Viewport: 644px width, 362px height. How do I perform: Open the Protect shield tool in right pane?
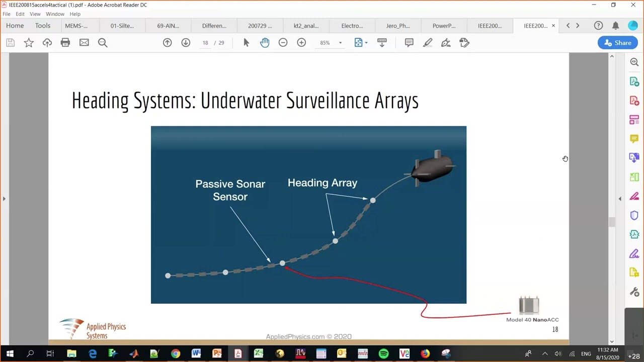634,215
